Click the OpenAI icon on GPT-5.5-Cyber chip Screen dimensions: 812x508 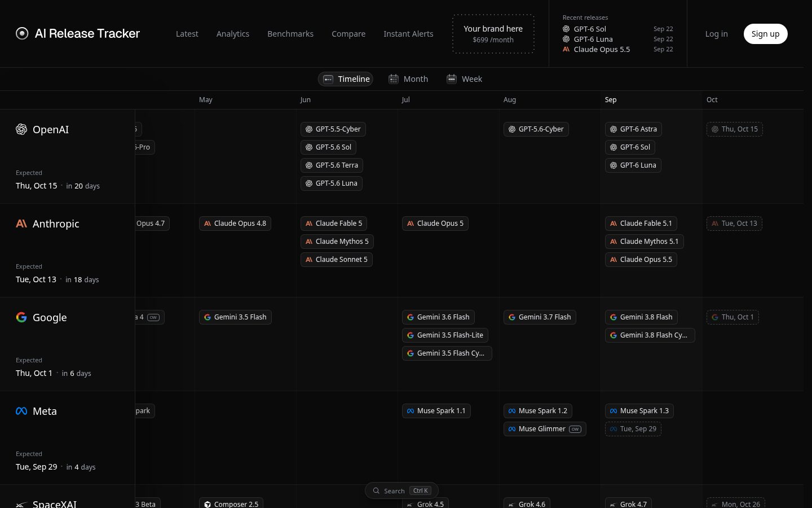coord(309,129)
